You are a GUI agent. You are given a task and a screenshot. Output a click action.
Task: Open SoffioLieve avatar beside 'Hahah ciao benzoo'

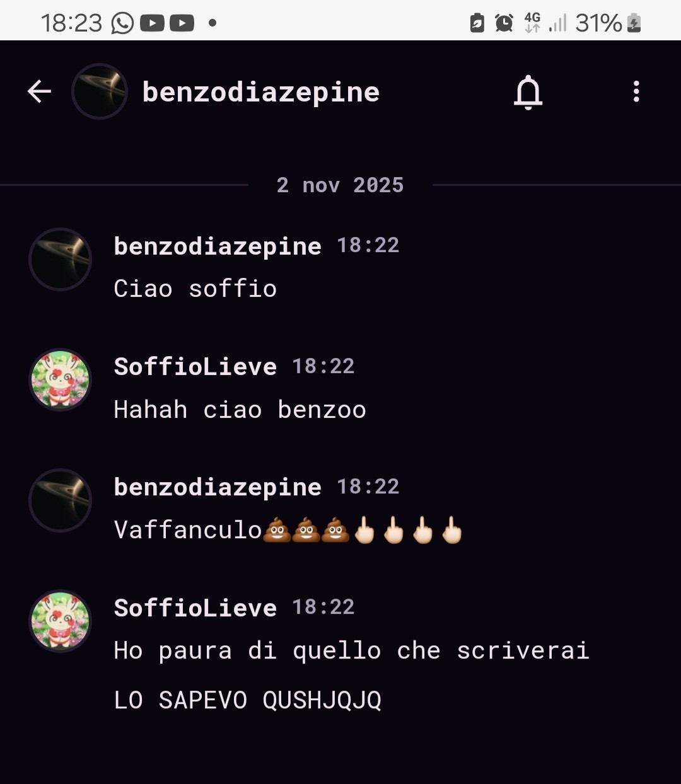point(61,380)
